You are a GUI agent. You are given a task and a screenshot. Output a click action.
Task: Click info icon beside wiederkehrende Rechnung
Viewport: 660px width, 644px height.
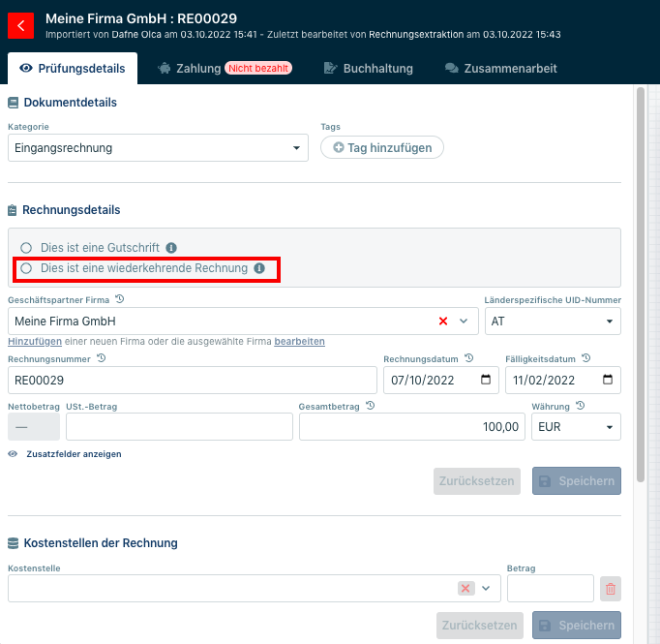(x=259, y=268)
